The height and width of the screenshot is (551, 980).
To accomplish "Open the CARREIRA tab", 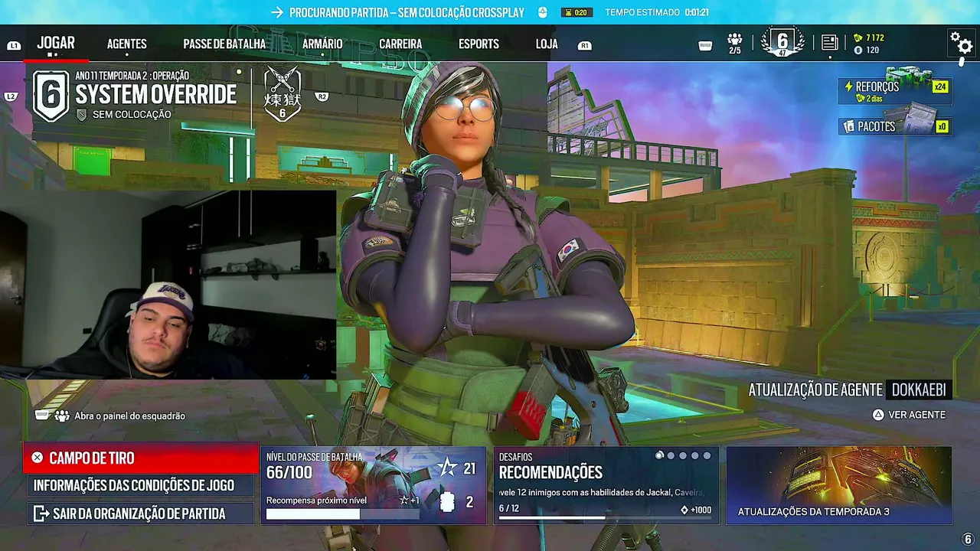I will pos(400,44).
